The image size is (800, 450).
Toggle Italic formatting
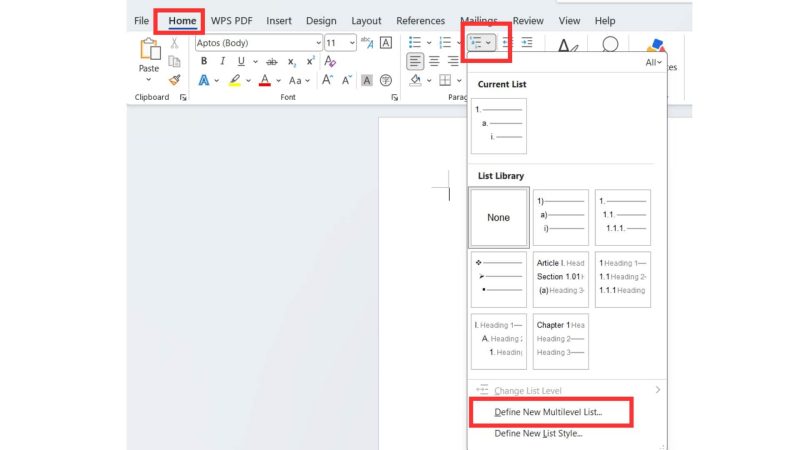222,61
